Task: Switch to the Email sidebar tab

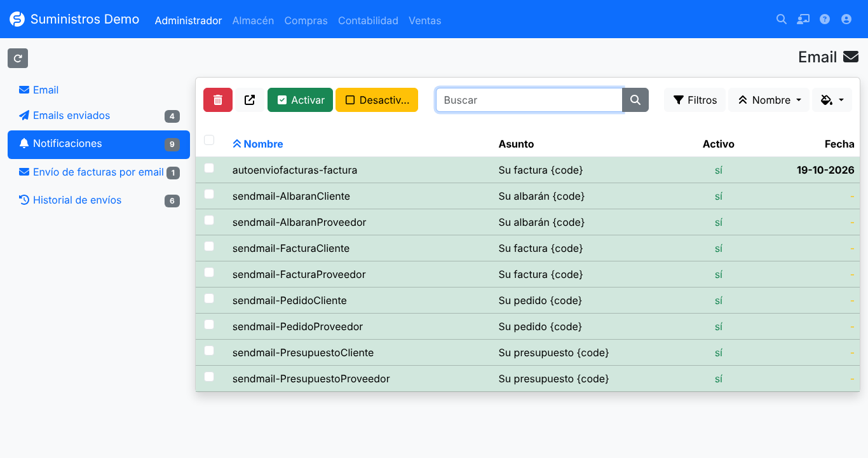Action: 98,90
